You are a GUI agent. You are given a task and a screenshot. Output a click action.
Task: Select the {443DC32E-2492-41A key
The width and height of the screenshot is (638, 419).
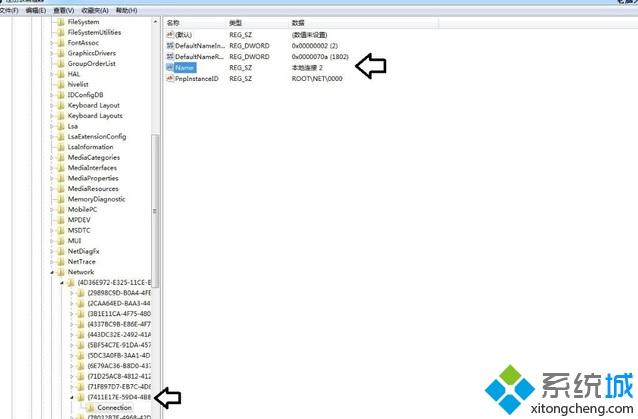point(119,334)
